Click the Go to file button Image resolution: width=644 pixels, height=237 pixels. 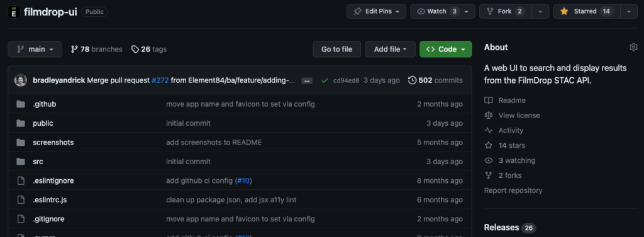[x=337, y=49]
